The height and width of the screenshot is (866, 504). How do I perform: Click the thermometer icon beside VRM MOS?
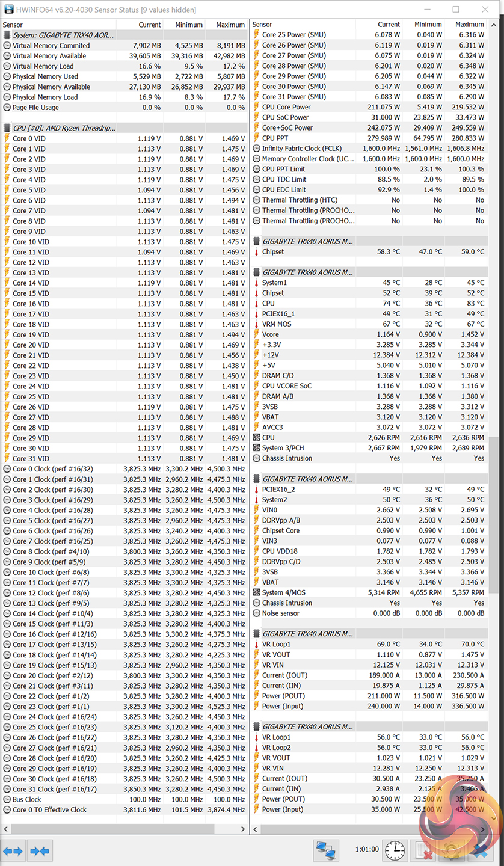coord(257,324)
